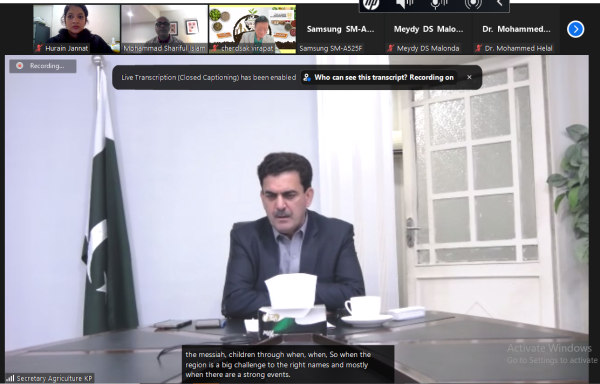The width and height of the screenshot is (600, 384).
Task: Click the HP logo in the audio toolbar
Action: (371, 4)
